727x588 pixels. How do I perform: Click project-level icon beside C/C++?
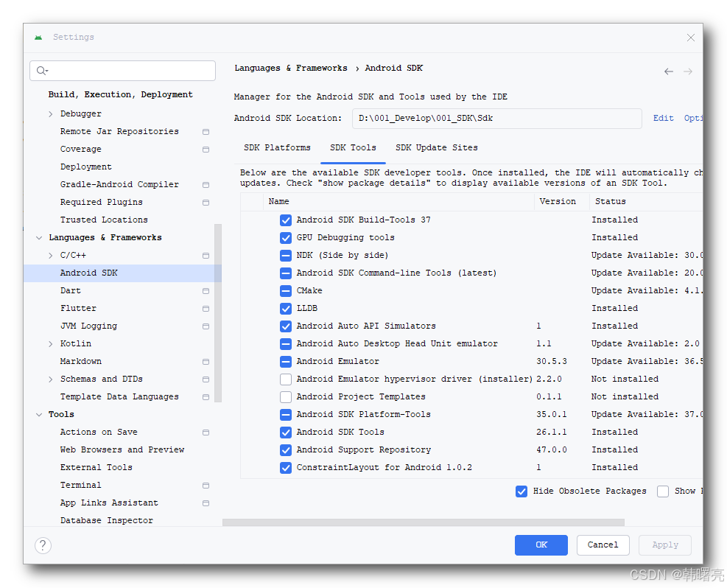pyautogui.click(x=206, y=256)
